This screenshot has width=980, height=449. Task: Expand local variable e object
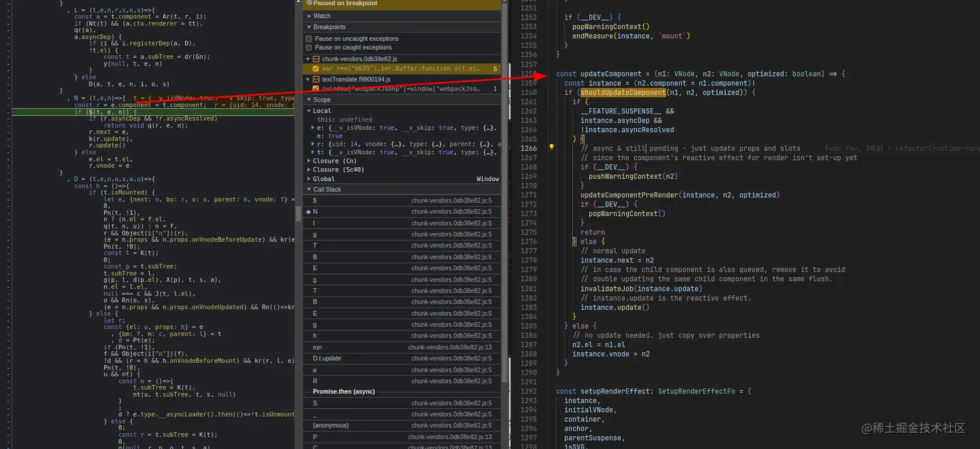(314, 128)
